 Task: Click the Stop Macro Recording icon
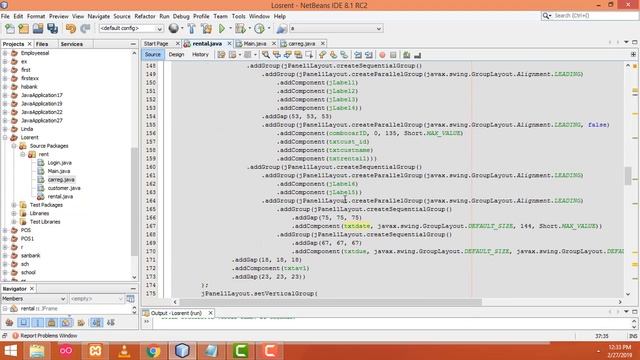point(393,55)
